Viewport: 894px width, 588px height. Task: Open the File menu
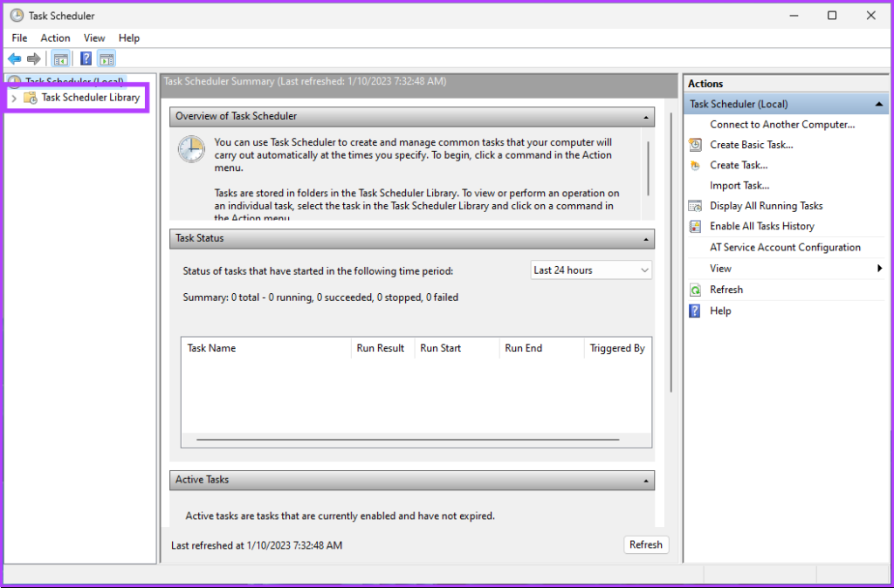tap(19, 38)
